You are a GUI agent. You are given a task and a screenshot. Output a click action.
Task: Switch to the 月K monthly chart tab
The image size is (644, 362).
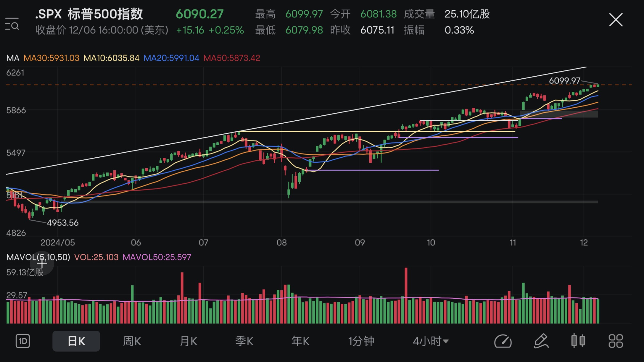click(x=188, y=341)
